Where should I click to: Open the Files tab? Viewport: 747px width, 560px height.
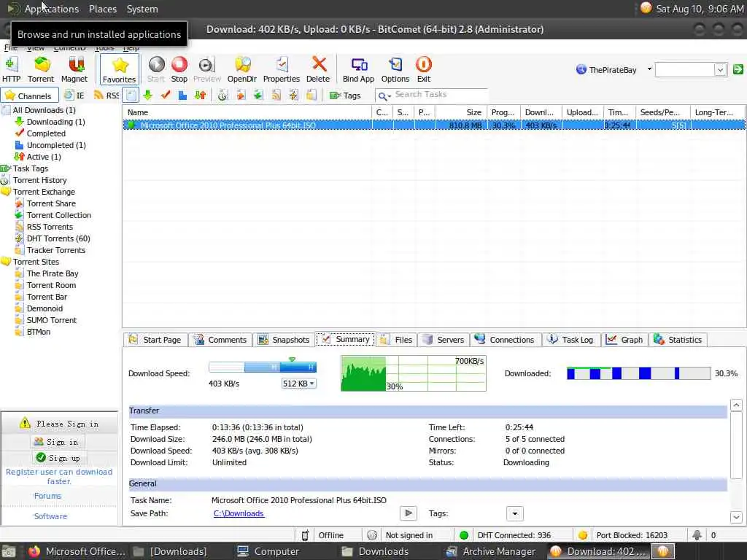[397, 340]
